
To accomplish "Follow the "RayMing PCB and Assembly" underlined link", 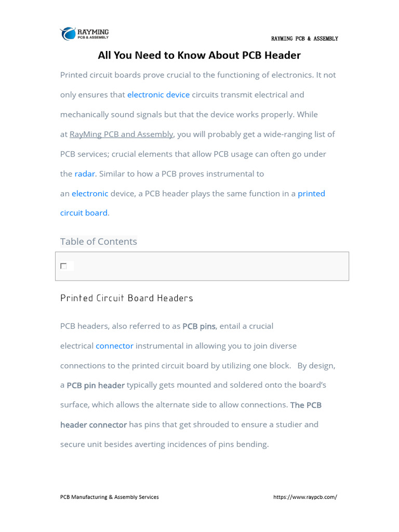I will pyautogui.click(x=121, y=134).
